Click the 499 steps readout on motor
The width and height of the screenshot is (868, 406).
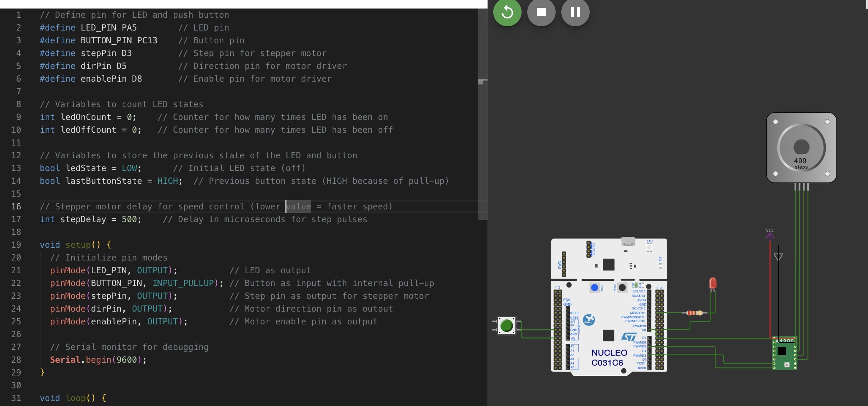[x=801, y=163]
